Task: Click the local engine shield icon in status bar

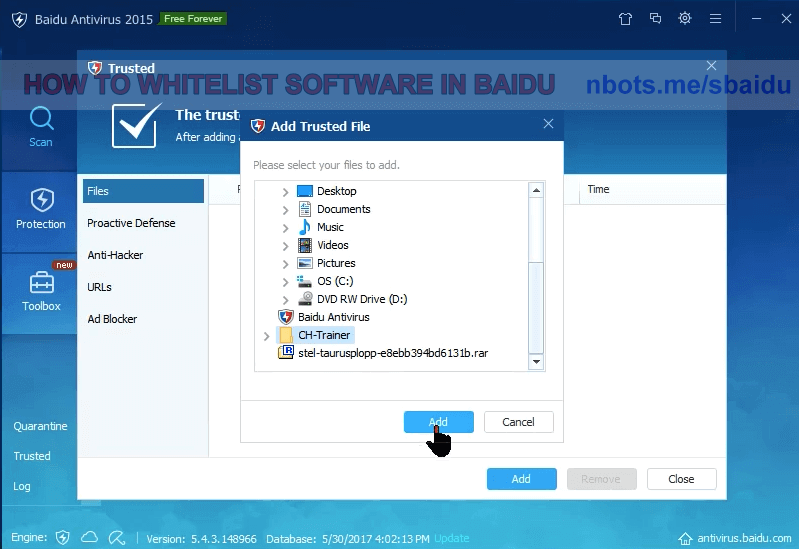Action: (x=63, y=537)
